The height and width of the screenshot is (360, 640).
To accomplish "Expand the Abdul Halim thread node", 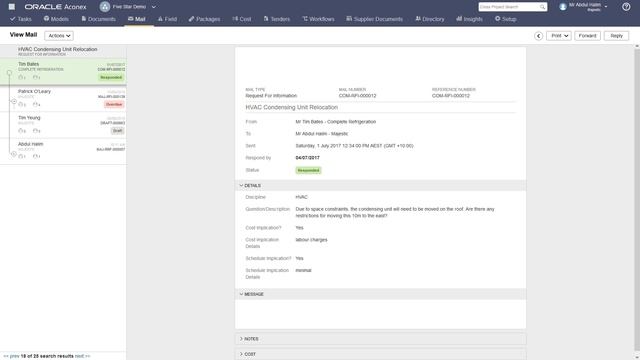I will (x=14, y=154).
